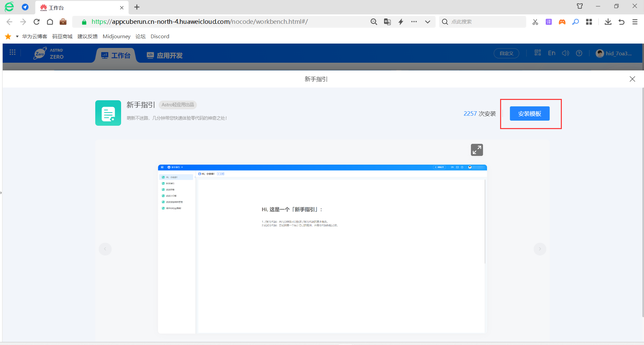Open the Discord bookmark
The image size is (644, 345).
(x=160, y=36)
